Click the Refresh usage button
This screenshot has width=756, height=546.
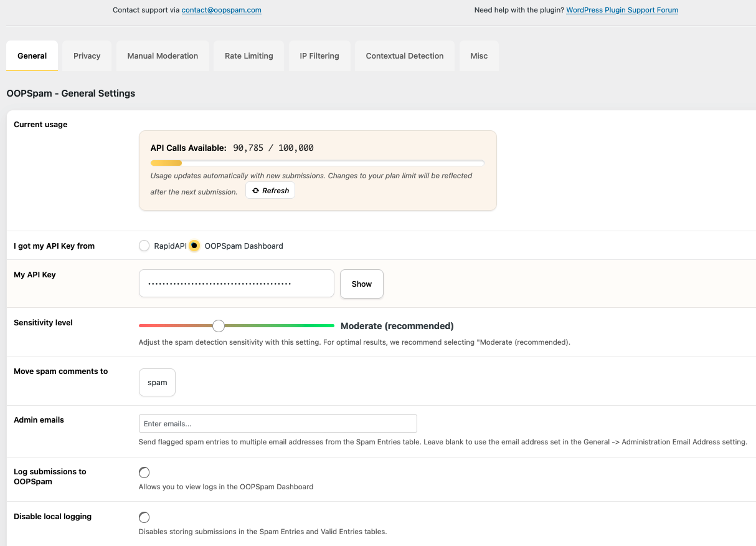coord(270,191)
